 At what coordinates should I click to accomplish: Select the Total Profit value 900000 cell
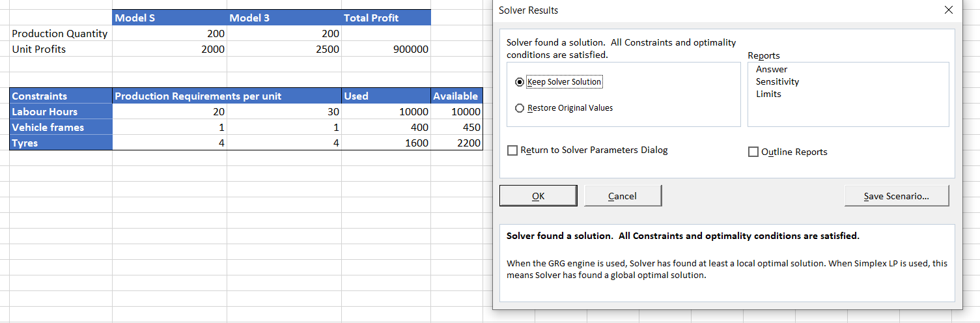pos(386,49)
